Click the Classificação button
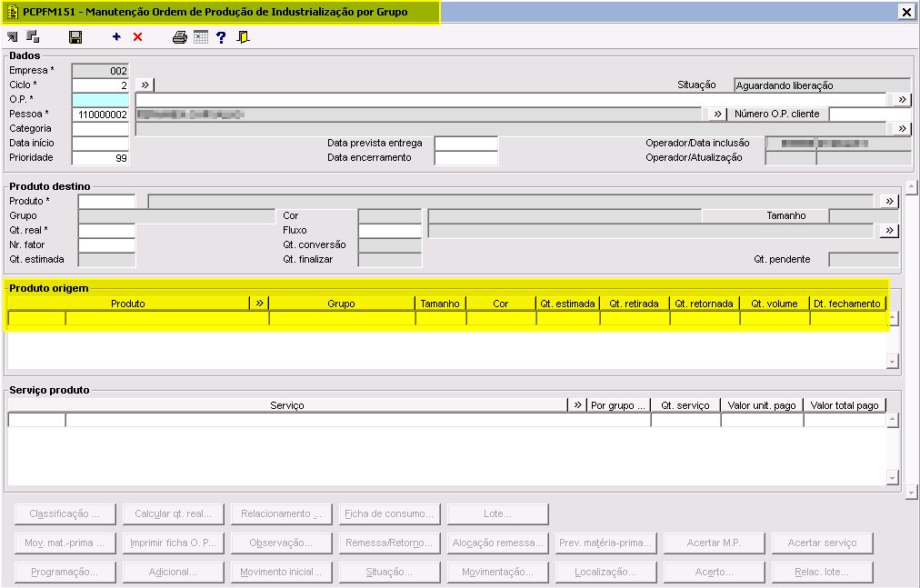The width and height of the screenshot is (920, 588). coord(65,513)
